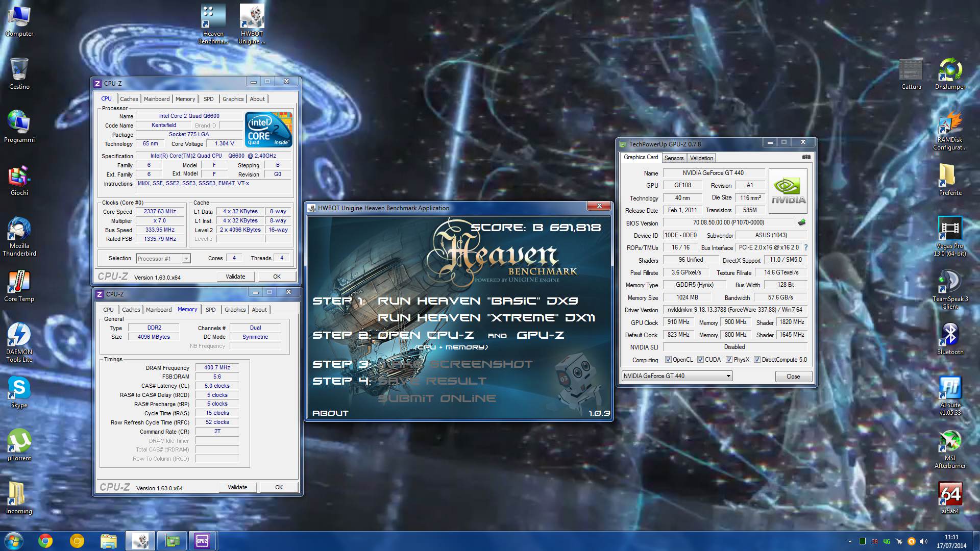Click Validate in upper CPU-Z window

tap(235, 277)
